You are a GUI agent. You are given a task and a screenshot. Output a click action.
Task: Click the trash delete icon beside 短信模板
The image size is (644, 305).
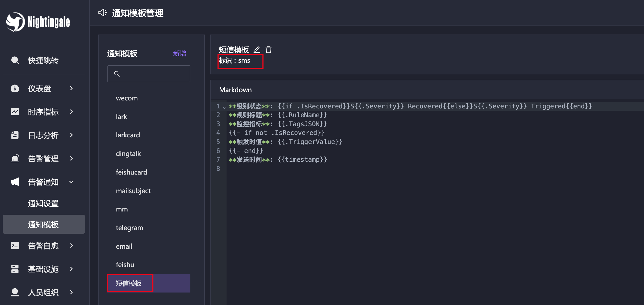click(x=269, y=50)
